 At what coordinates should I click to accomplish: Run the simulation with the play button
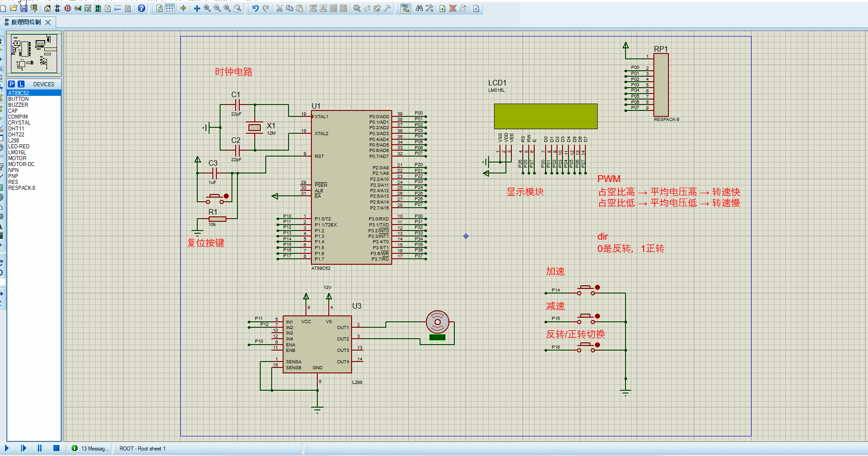6,448
